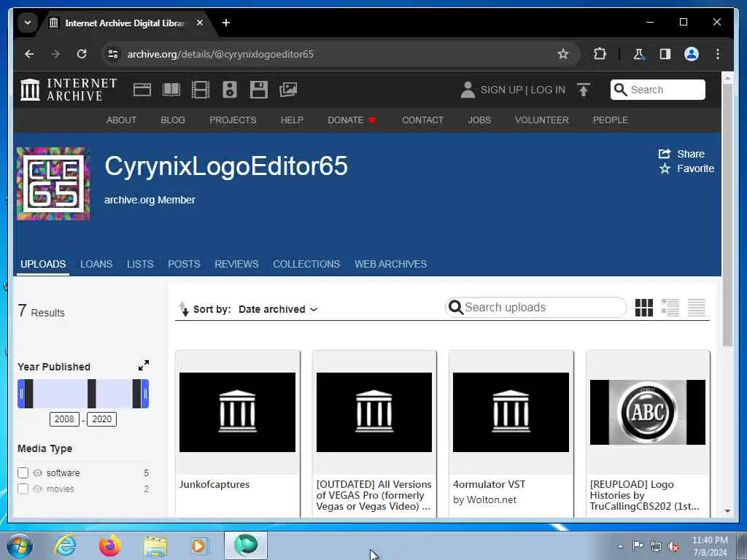Show hidden icons in system tray
This screenshot has width=747, height=560.
(x=620, y=546)
